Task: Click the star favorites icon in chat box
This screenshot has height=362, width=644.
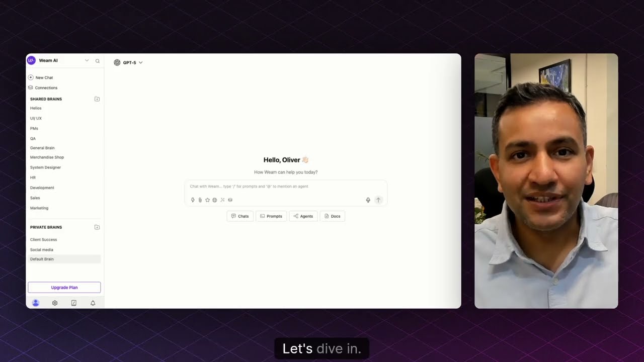Action: coord(207,200)
